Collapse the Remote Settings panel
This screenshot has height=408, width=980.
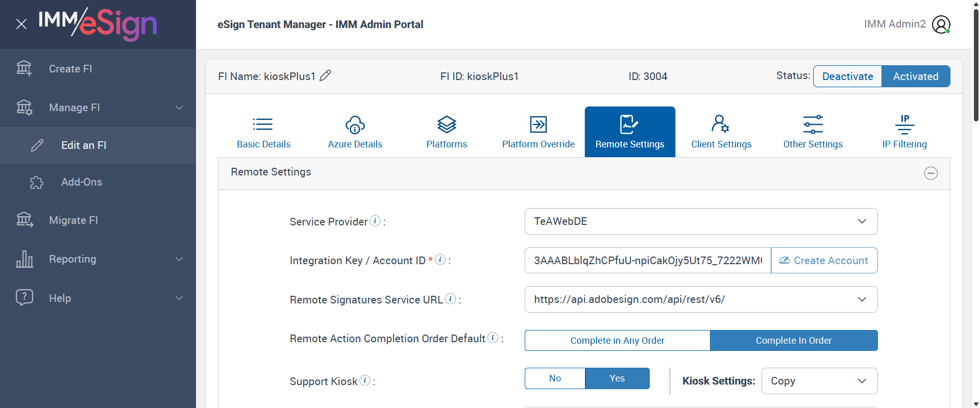(x=930, y=173)
